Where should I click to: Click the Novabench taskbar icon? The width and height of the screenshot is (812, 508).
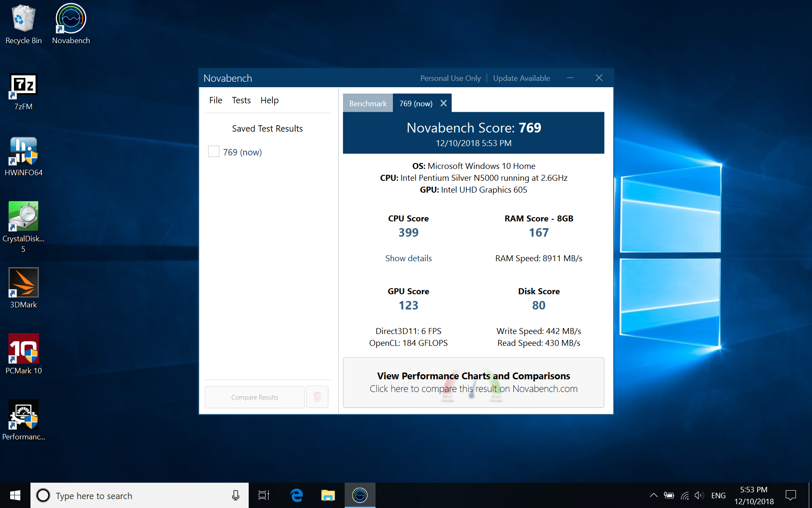(360, 495)
